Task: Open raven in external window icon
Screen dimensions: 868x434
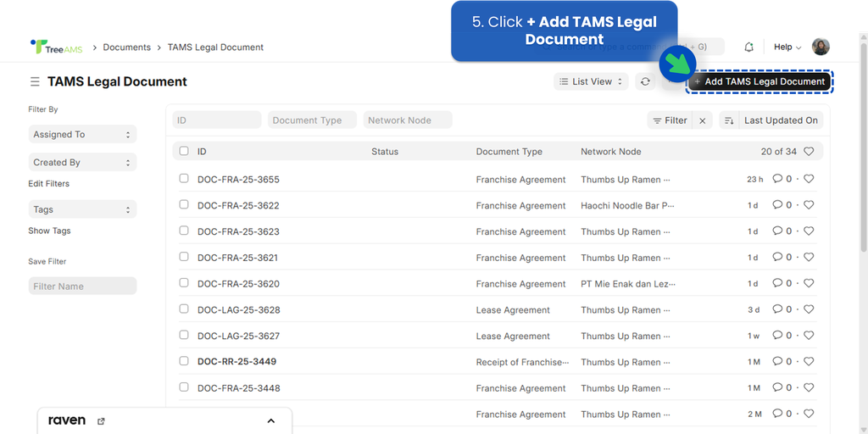Action: [101, 420]
